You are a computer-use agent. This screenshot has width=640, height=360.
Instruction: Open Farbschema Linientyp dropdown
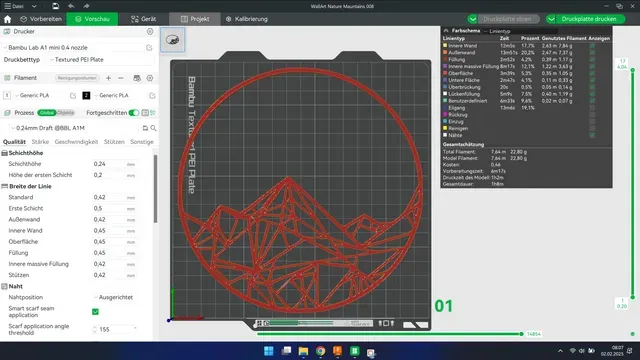[519, 31]
